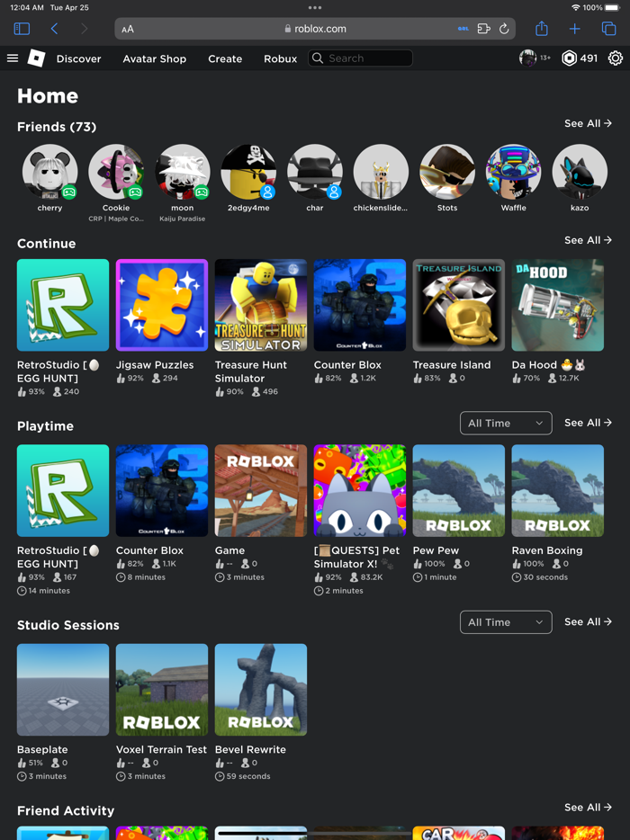
Task: Toggle the Safari sidebar icon
Action: [22, 29]
